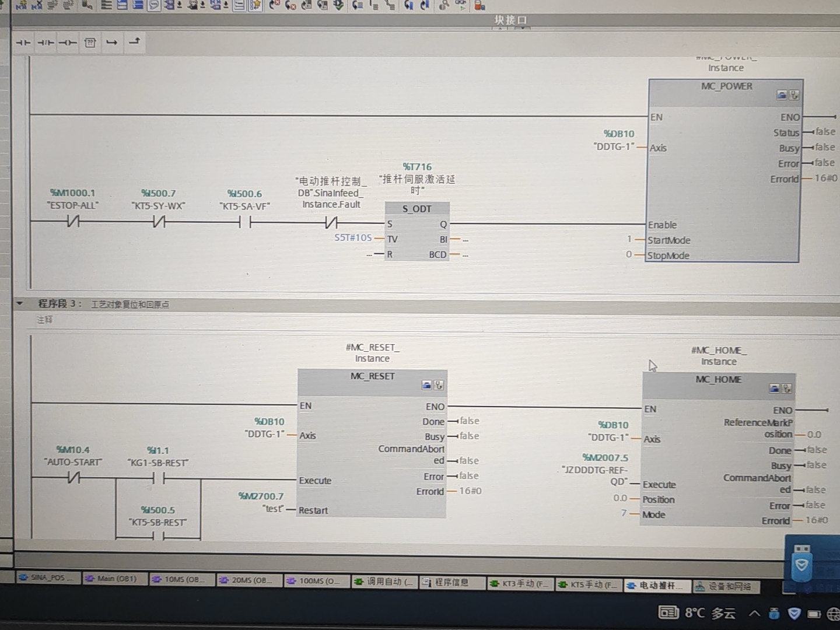
Task: Open MC_HOME diagnostics icon
Action: pos(786,388)
